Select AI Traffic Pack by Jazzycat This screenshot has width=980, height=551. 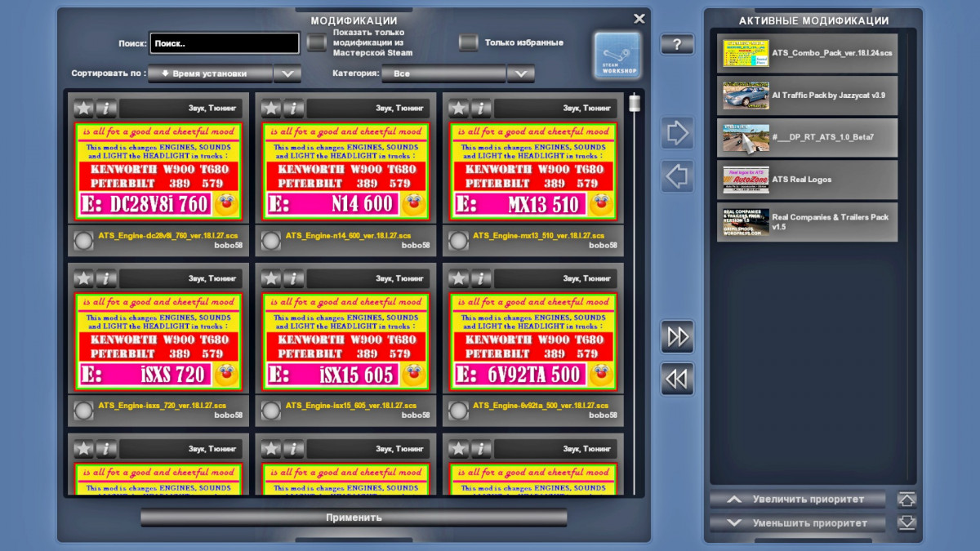807,96
